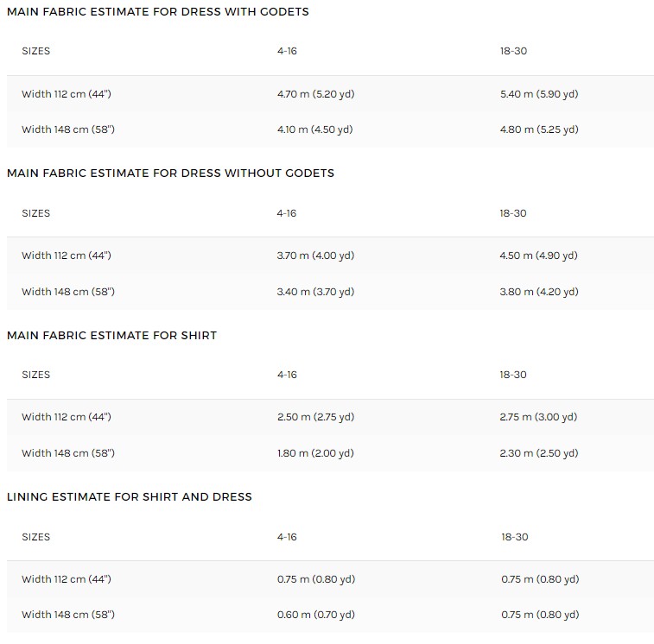Click the 2.50 m (2.75 yd) cell

coord(315,417)
